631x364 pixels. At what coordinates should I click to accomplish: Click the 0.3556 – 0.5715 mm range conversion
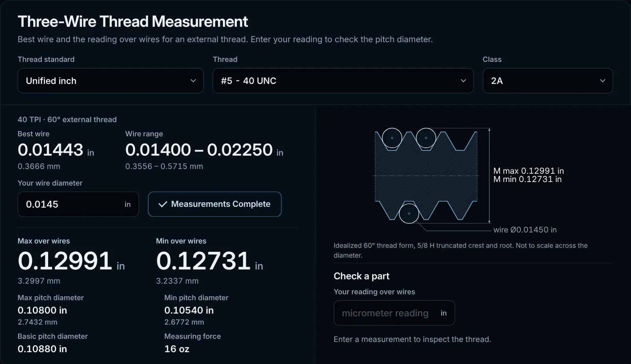coord(164,166)
